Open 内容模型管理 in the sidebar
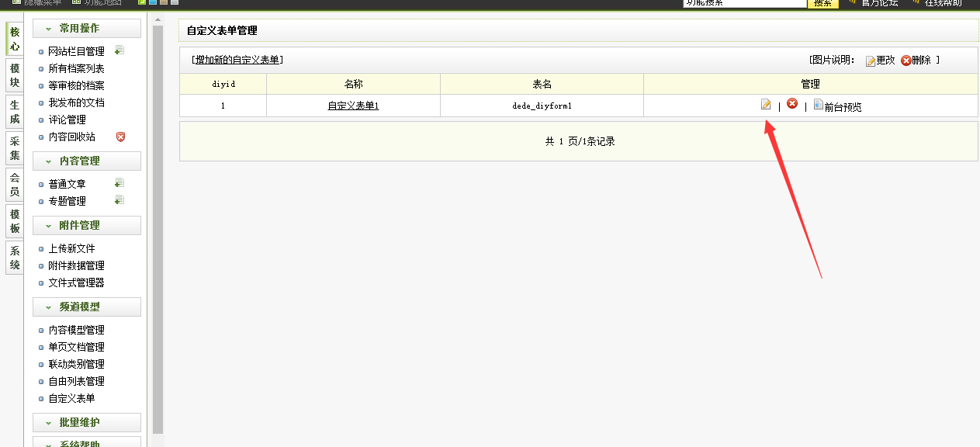 76,330
